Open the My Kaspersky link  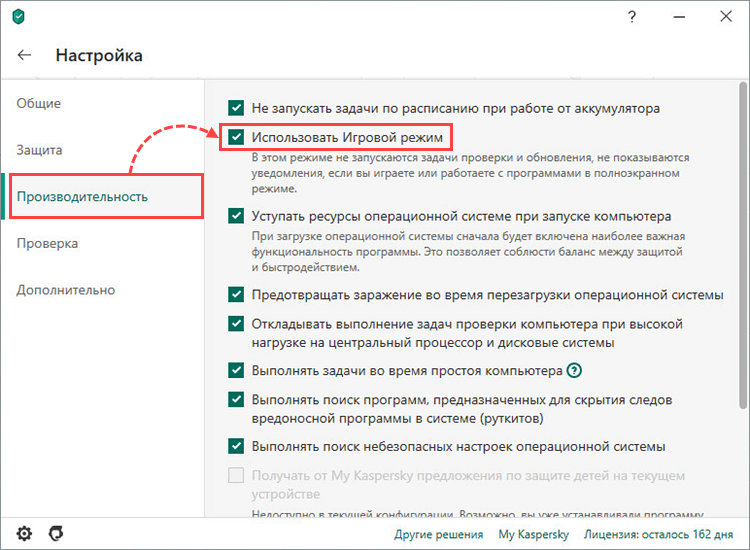(x=533, y=534)
